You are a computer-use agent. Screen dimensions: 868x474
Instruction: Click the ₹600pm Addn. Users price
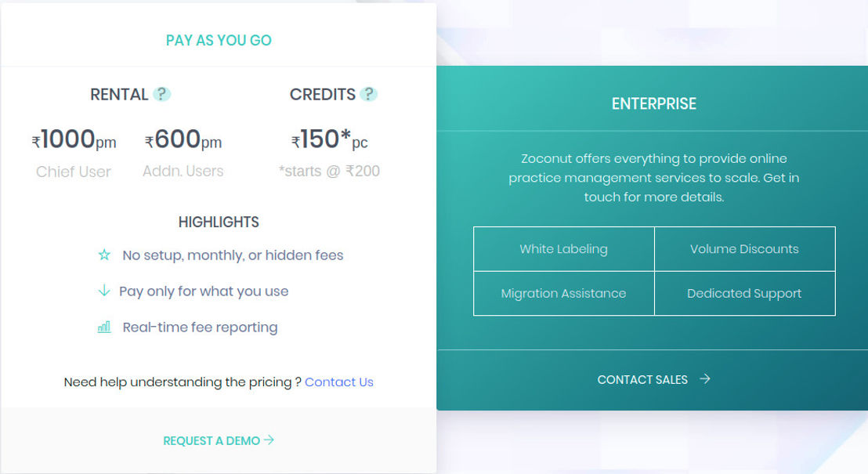[x=183, y=139]
